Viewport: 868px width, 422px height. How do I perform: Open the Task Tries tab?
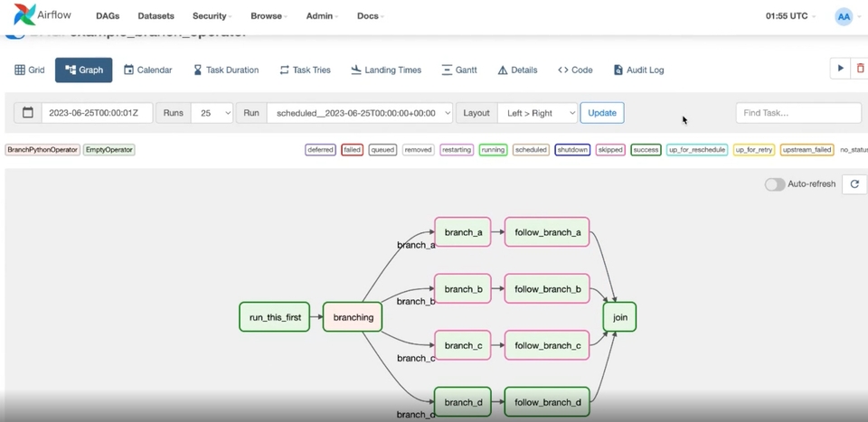pos(305,70)
